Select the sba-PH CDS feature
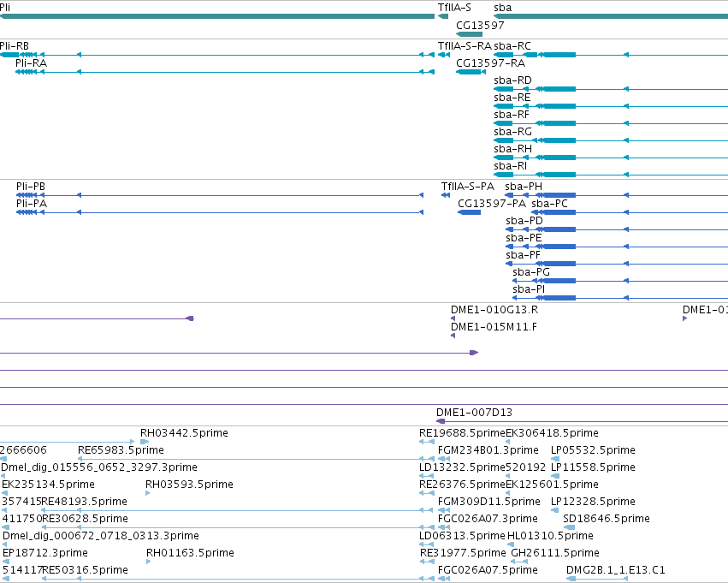The width and height of the screenshot is (728, 583). [x=524, y=187]
